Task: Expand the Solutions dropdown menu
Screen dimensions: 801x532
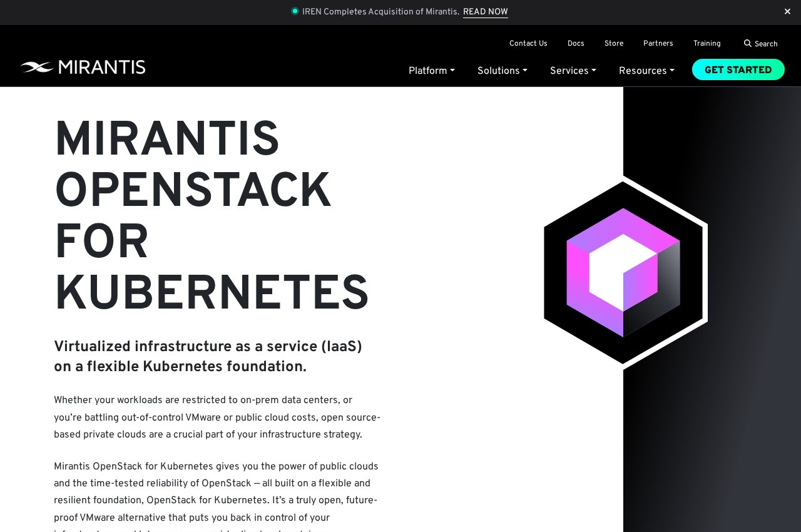Action: (x=503, y=71)
